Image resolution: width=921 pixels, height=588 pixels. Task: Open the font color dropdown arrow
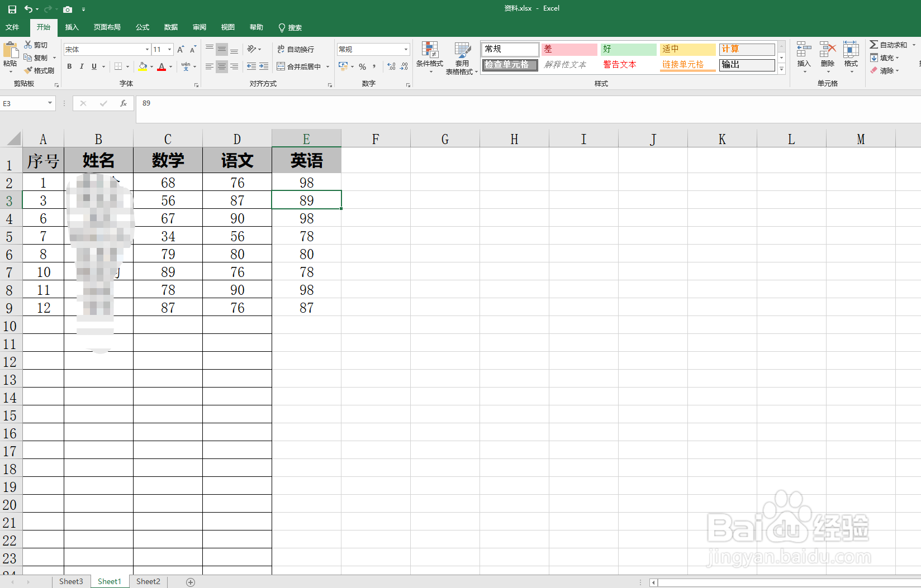point(170,67)
